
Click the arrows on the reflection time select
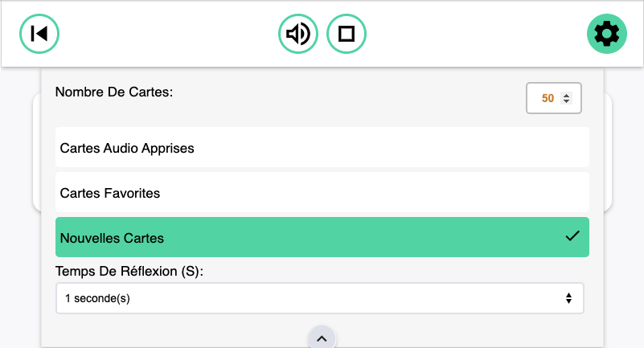point(568,298)
